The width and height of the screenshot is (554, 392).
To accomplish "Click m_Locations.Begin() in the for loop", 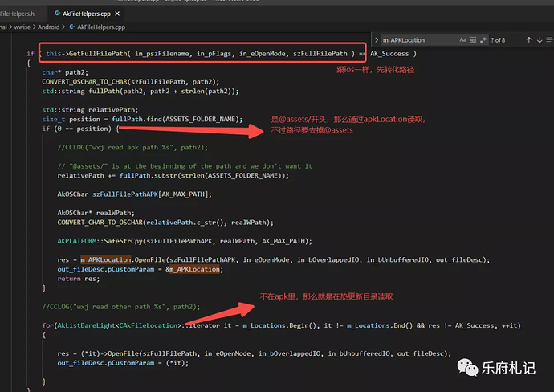I will pos(281,325).
